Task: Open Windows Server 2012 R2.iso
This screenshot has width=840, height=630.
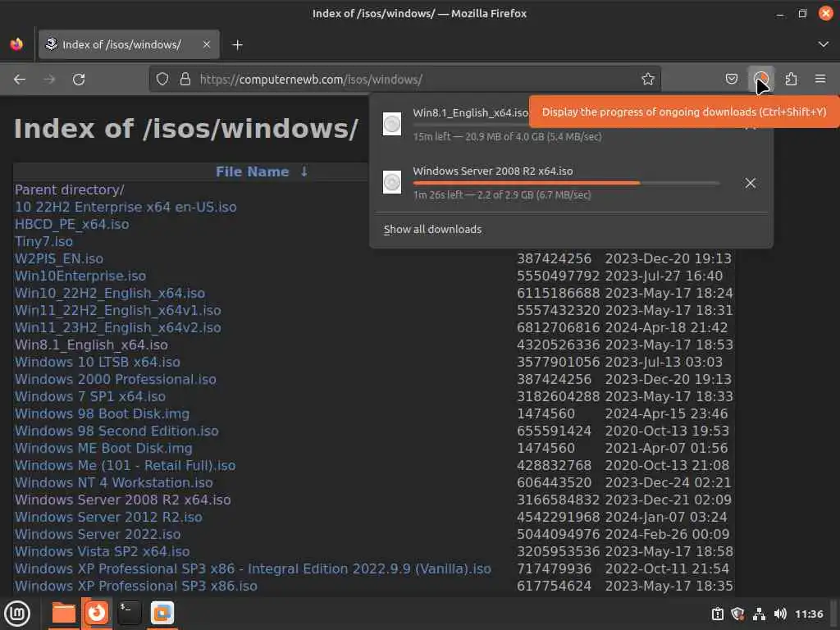Action: [109, 517]
